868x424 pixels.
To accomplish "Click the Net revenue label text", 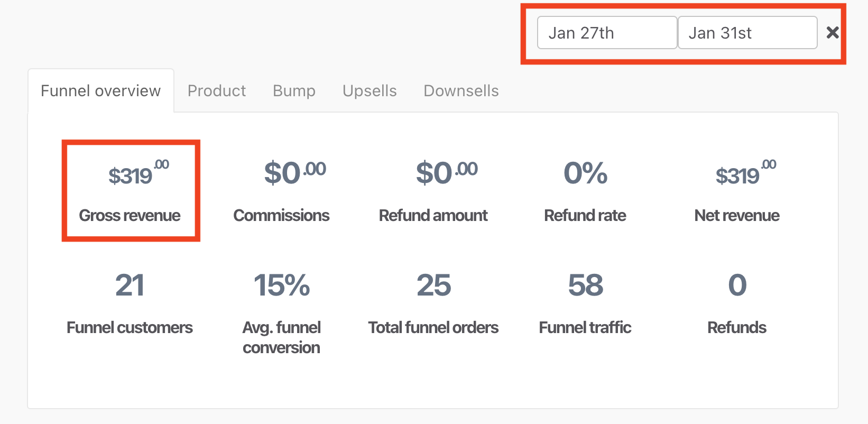I will point(737,216).
